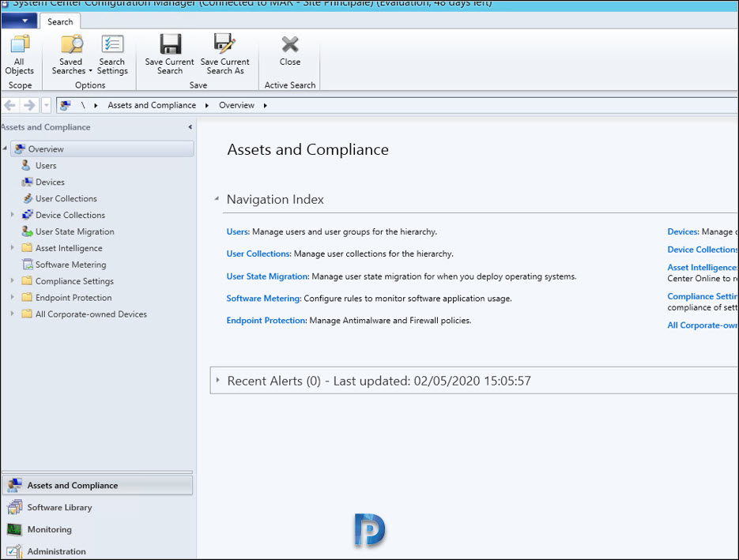Viewport: 739px width, 560px height.
Task: Expand the Compliance Settings tree node
Action: 13,280
